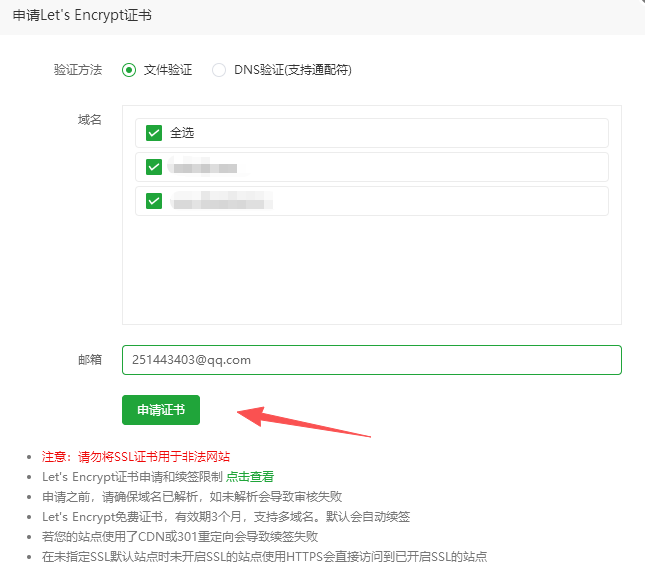The height and width of the screenshot is (586, 645).
Task: Click the 邮箱 field label
Action: tap(89, 360)
